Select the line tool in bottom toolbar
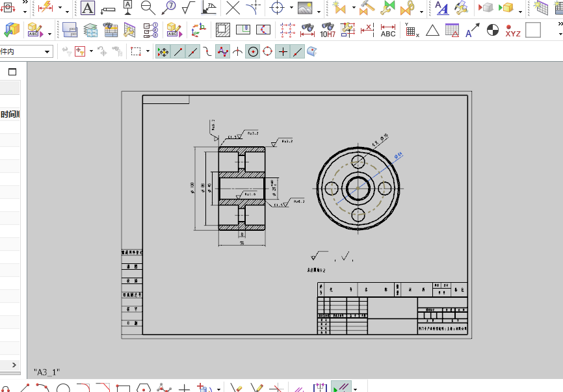 pyautogui.click(x=25, y=388)
